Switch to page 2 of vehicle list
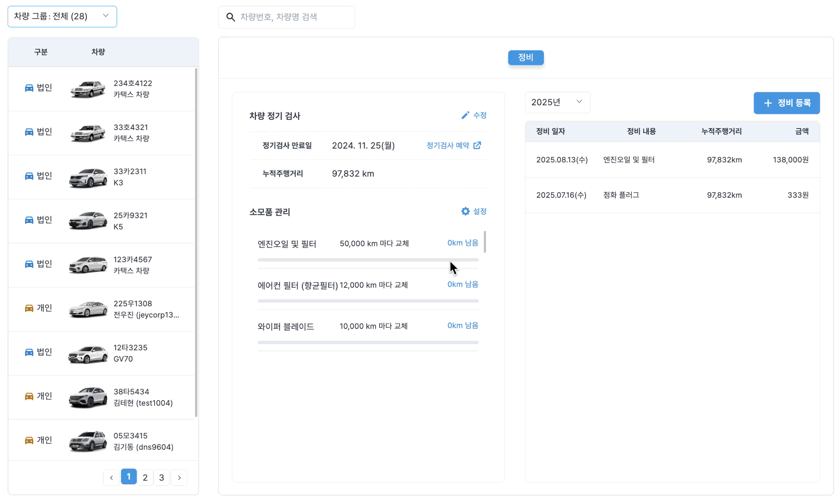The image size is (840, 504). coord(145,478)
